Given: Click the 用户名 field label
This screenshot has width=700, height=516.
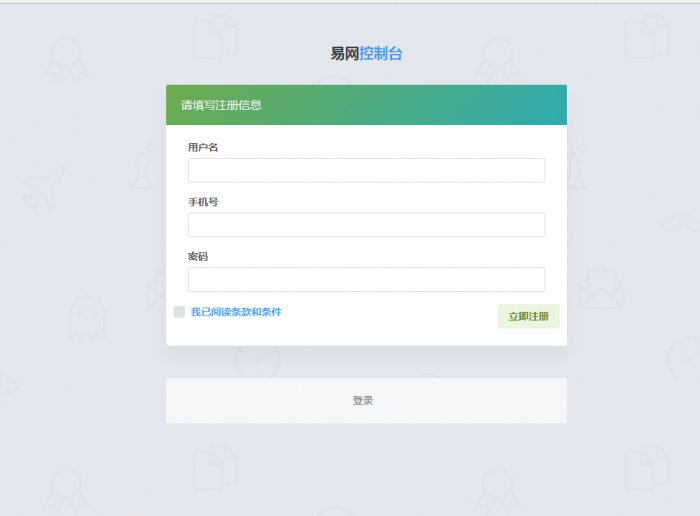Looking at the screenshot, I should pyautogui.click(x=203, y=147).
